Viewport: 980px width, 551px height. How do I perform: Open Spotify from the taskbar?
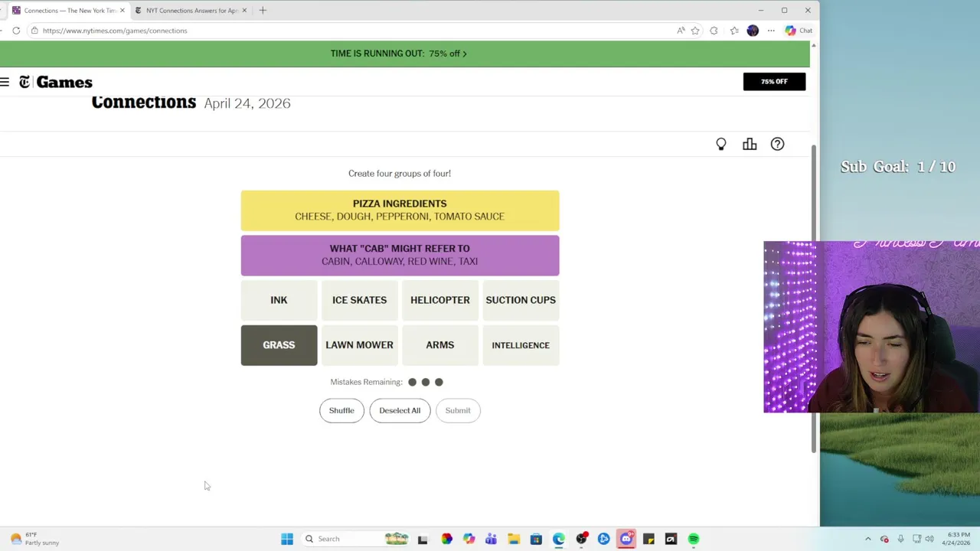(693, 539)
